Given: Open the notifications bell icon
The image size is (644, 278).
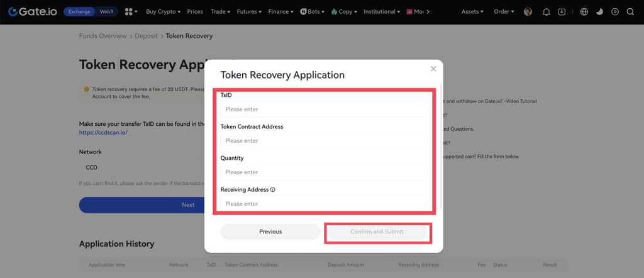Looking at the screenshot, I should point(546,12).
